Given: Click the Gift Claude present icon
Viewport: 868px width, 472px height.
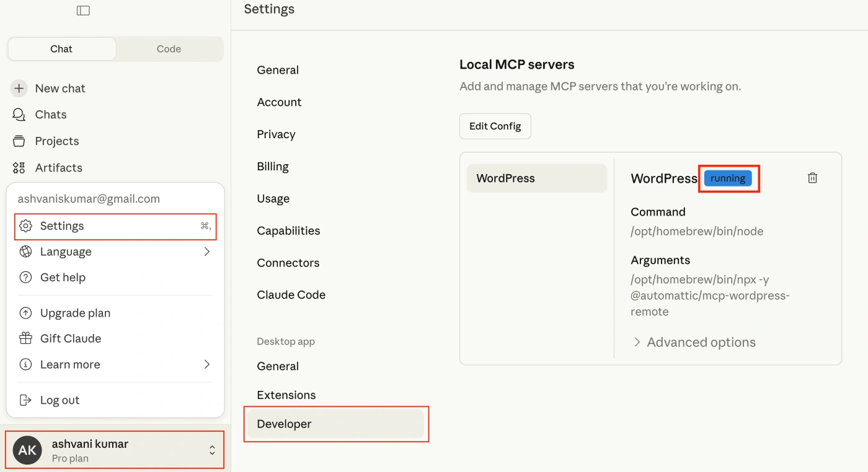Looking at the screenshot, I should (25, 339).
